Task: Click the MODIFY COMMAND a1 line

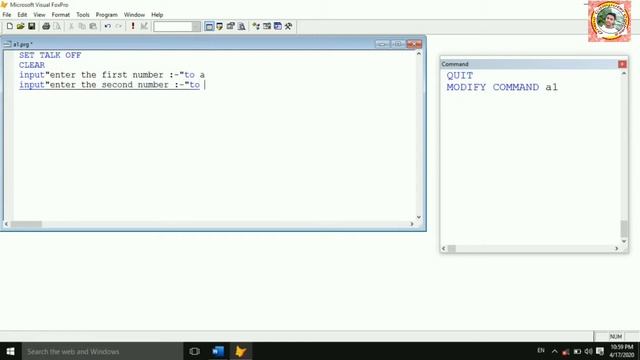Action: pos(502,87)
